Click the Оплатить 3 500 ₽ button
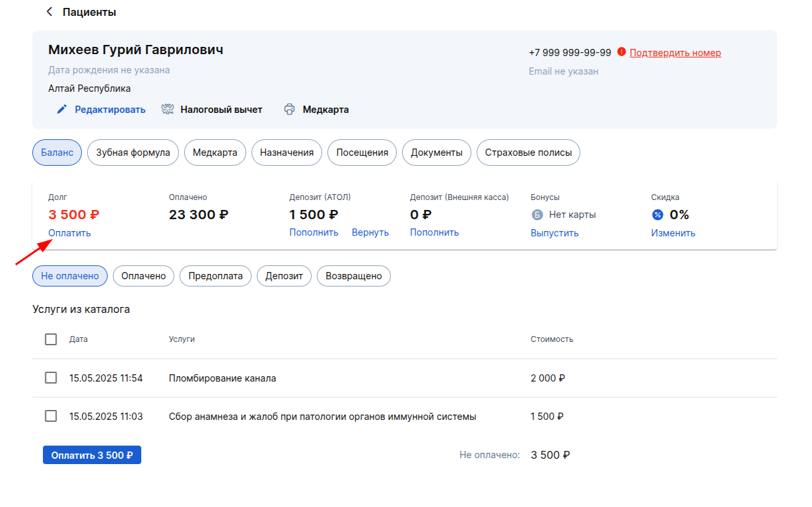Image resolution: width=812 pixels, height=507 pixels. (92, 455)
